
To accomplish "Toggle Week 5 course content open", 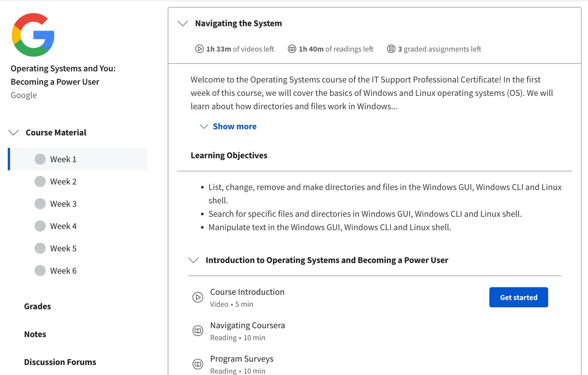I will tap(64, 248).
